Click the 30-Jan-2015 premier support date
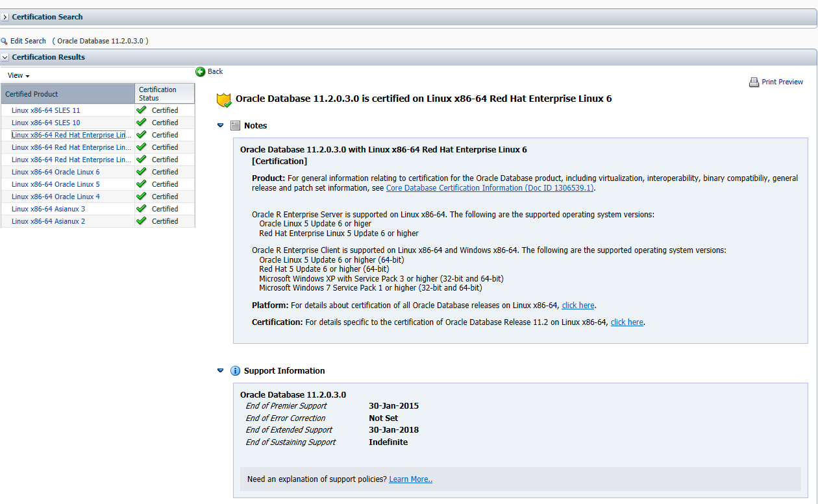Screen dimensions: 818x504 [x=394, y=406]
